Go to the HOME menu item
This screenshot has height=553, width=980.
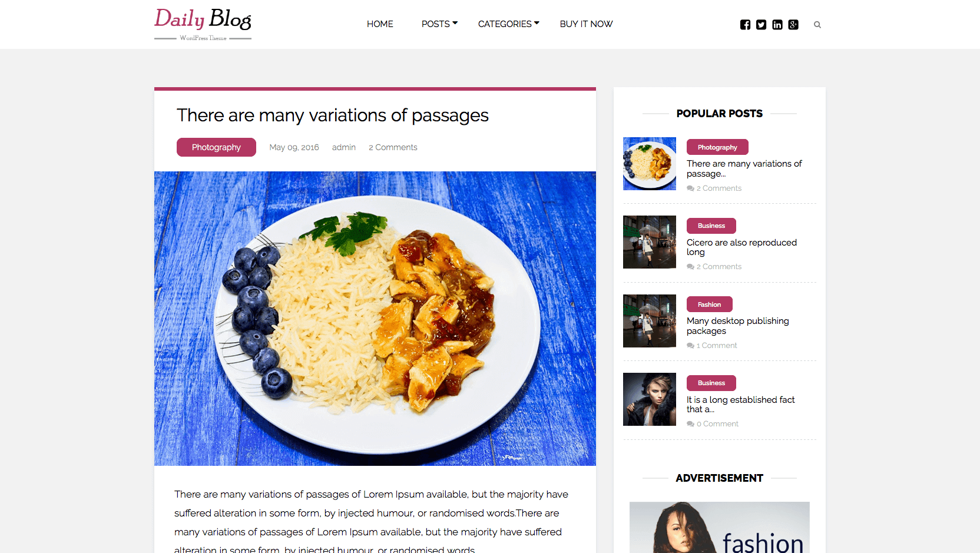380,24
